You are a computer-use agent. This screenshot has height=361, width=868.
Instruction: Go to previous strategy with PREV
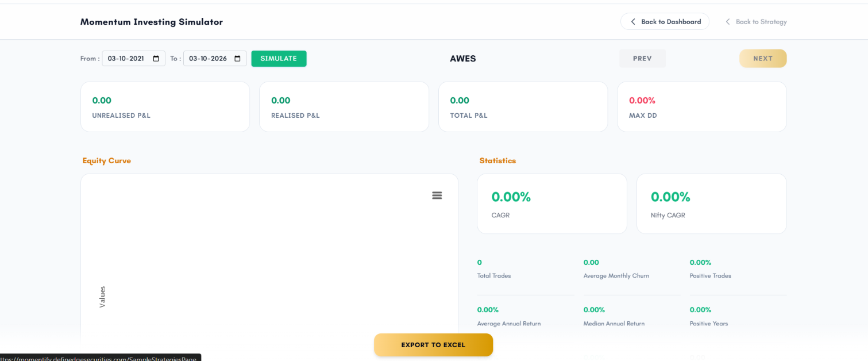pos(642,59)
